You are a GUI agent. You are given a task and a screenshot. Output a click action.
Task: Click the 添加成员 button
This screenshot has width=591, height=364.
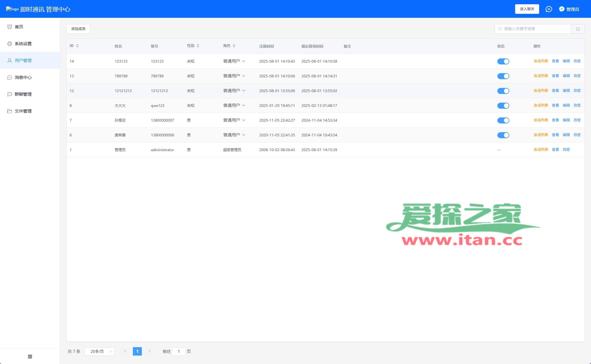click(x=78, y=29)
